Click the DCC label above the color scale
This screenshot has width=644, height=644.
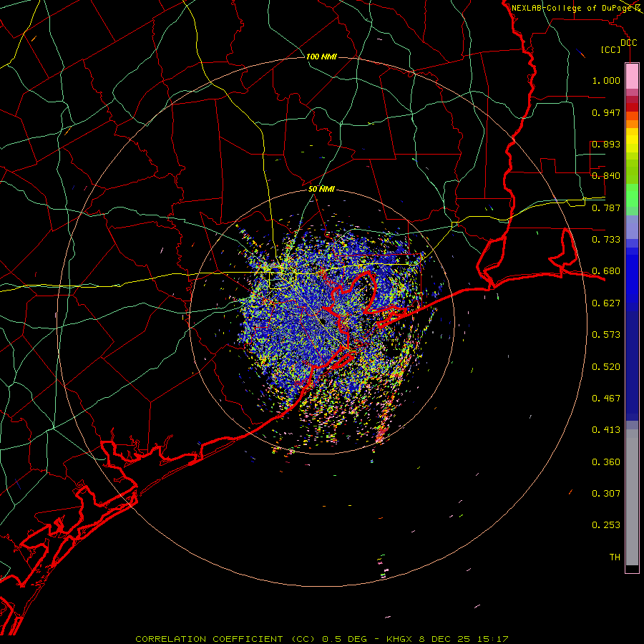(x=628, y=43)
